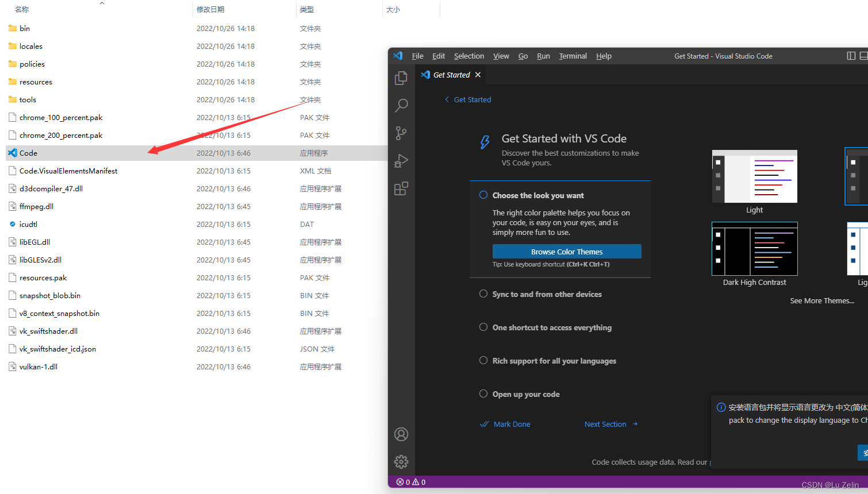This screenshot has width=868, height=494.
Task: Select libGLESv2.dll file name
Action: (40, 260)
